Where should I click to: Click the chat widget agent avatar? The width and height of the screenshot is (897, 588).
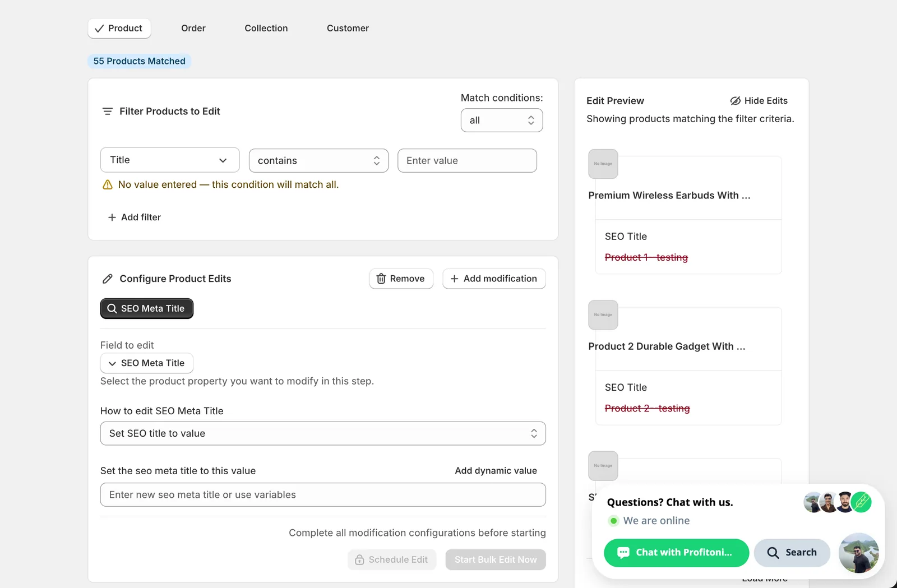point(859,553)
